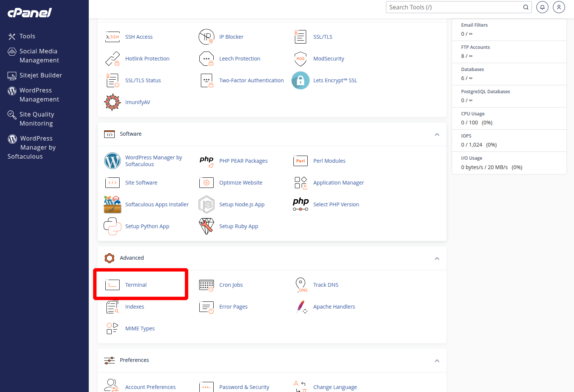Click the Application Manager icon

301,183
